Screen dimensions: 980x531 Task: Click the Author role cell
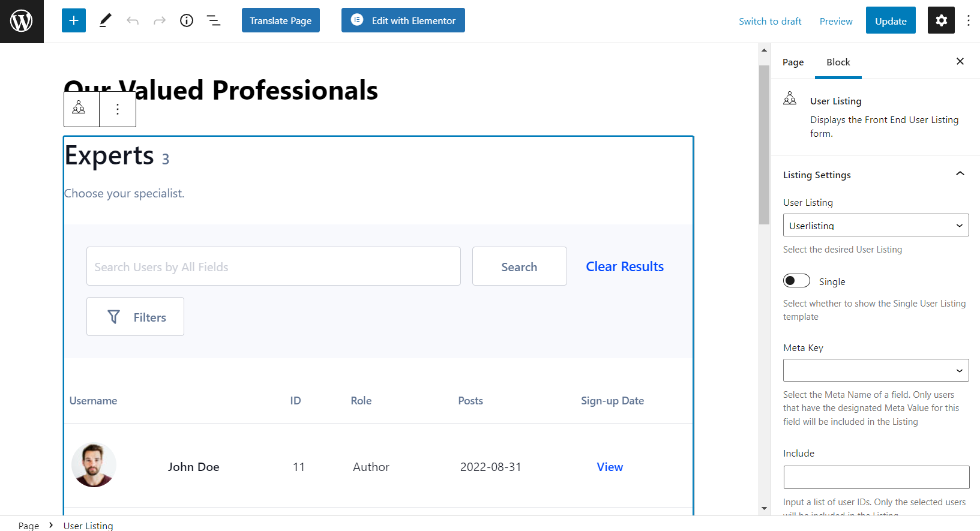(371, 467)
